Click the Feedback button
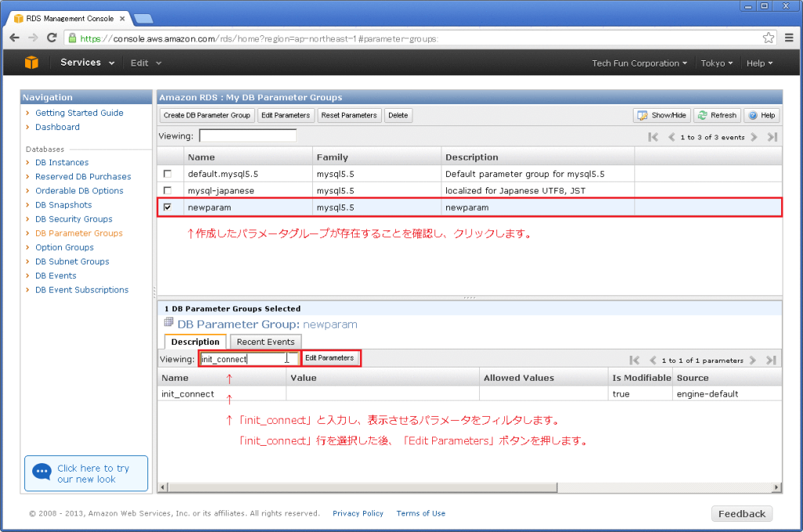Screen dimensions: 803x532 click(742, 513)
